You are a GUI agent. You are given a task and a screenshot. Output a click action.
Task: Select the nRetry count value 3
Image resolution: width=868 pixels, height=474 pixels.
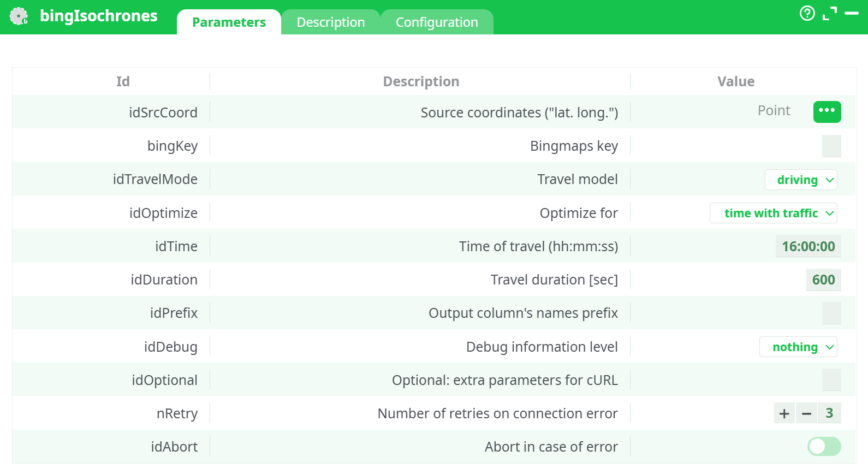pyautogui.click(x=829, y=413)
